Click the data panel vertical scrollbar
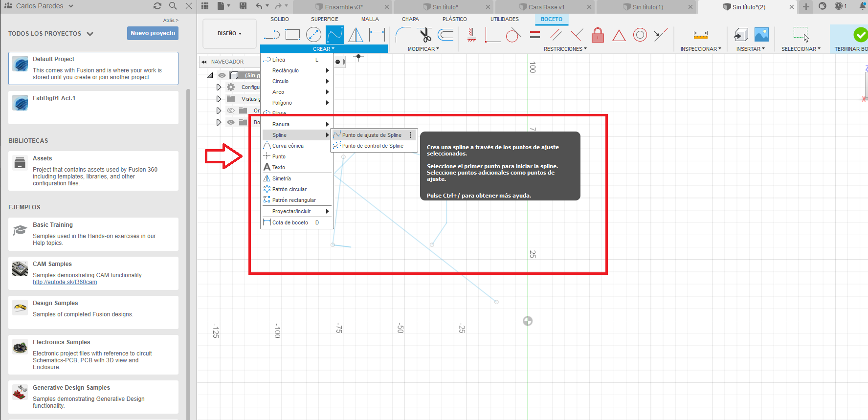The height and width of the screenshot is (420, 868). [x=189, y=254]
